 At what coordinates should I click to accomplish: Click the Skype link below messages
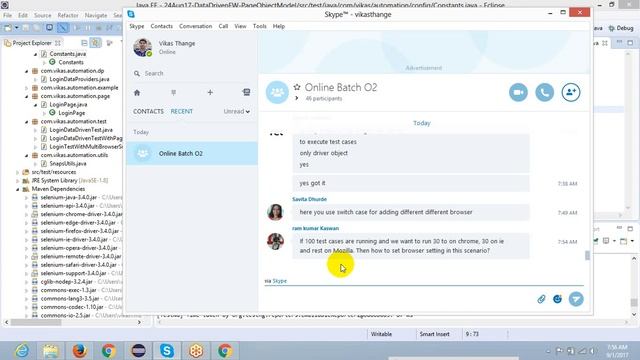(x=280, y=281)
